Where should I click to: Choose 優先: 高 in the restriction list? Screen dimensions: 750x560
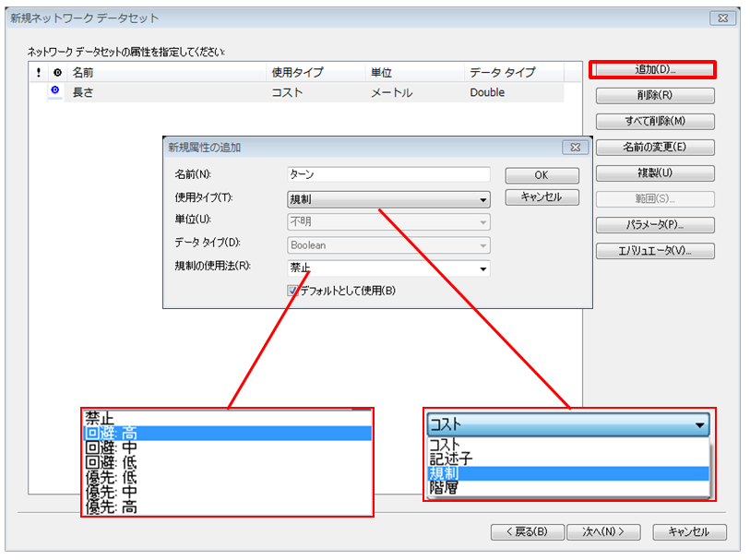[x=226, y=506]
